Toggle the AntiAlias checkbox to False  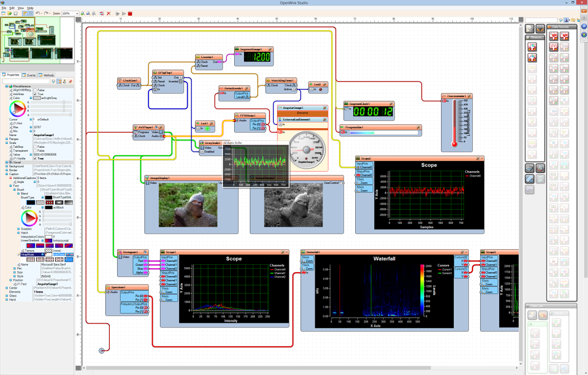pyautogui.click(x=35, y=94)
